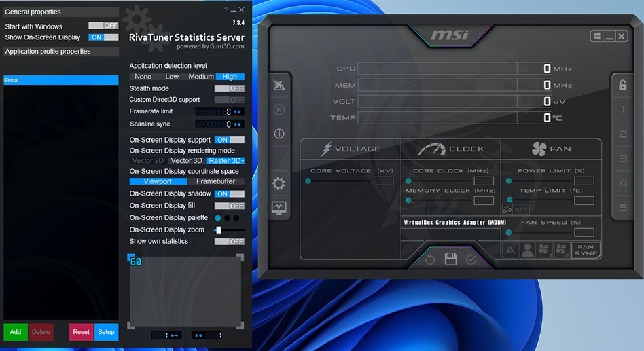Select Vector 3D rendering mode
Image resolution: width=644 pixels, height=351 pixels.
click(x=186, y=160)
